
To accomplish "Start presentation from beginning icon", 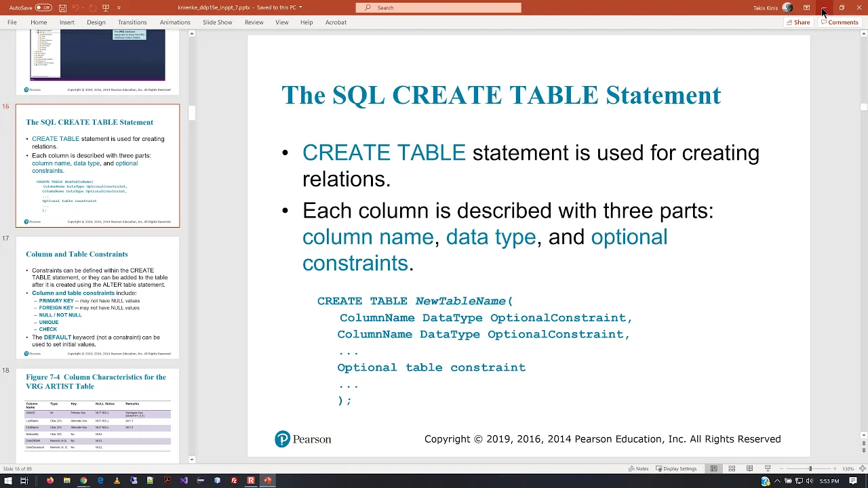I will tap(105, 7).
